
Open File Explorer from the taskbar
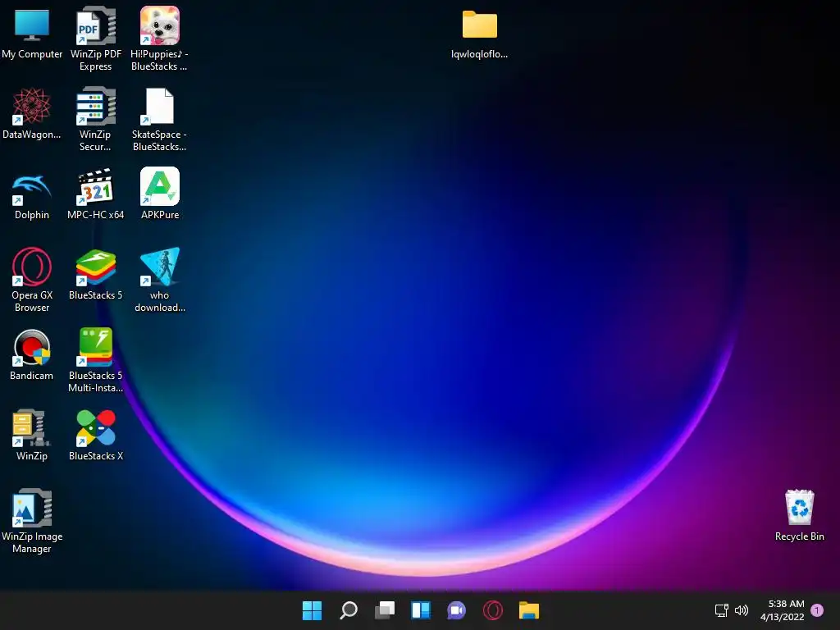point(529,610)
